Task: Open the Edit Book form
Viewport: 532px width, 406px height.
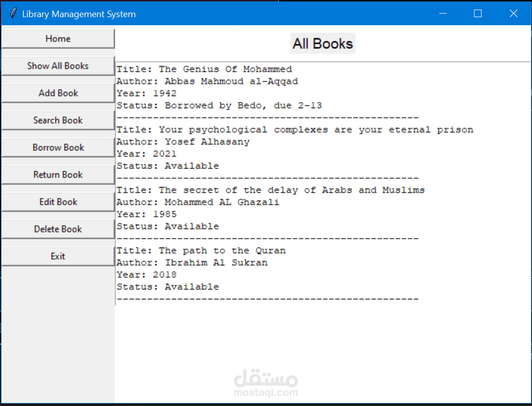Action: pos(58,202)
